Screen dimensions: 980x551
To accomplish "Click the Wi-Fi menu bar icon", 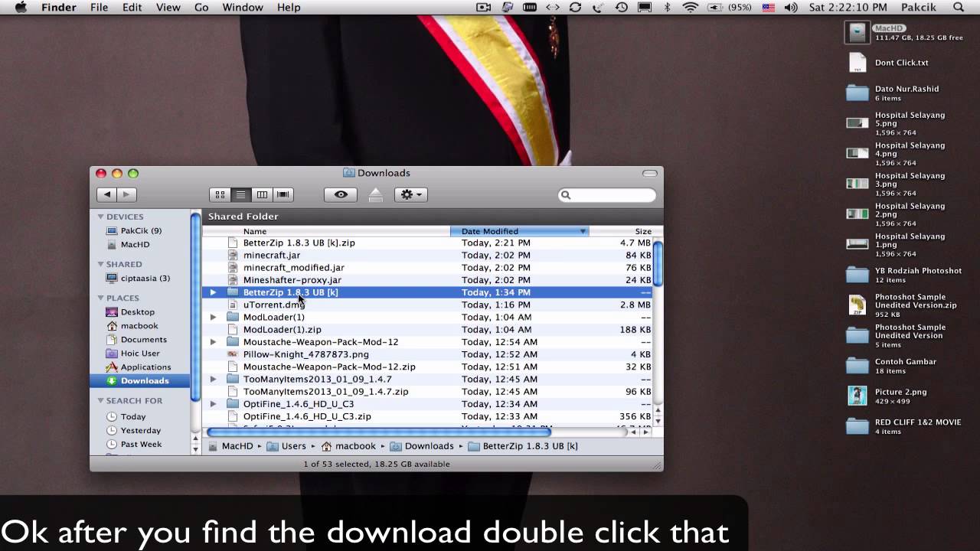I will (691, 8).
